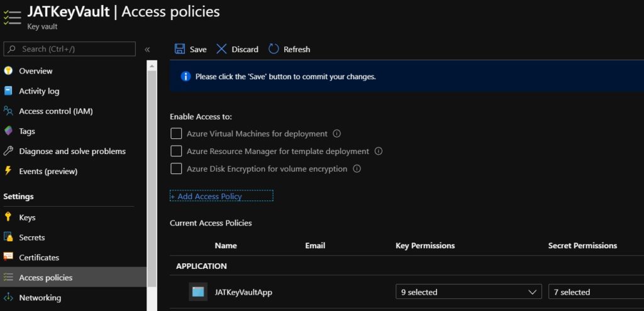The image size is (644, 311).
Task: Click the Certificates icon
Action: click(x=8, y=257)
